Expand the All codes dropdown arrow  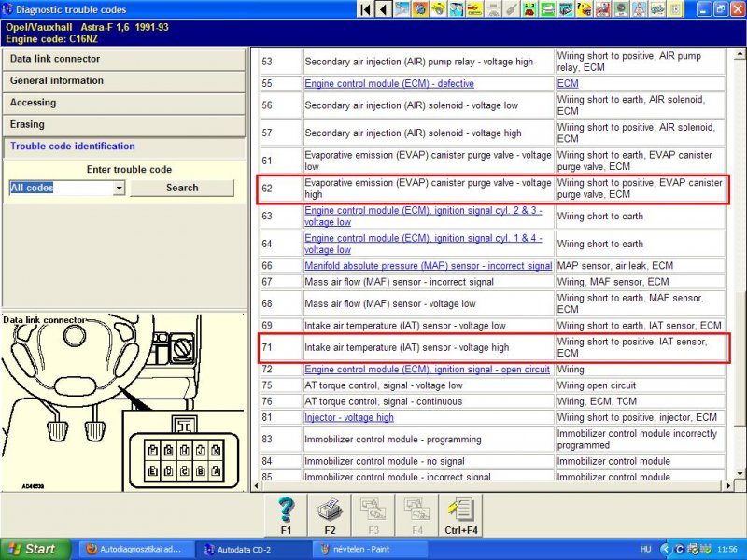120,189
